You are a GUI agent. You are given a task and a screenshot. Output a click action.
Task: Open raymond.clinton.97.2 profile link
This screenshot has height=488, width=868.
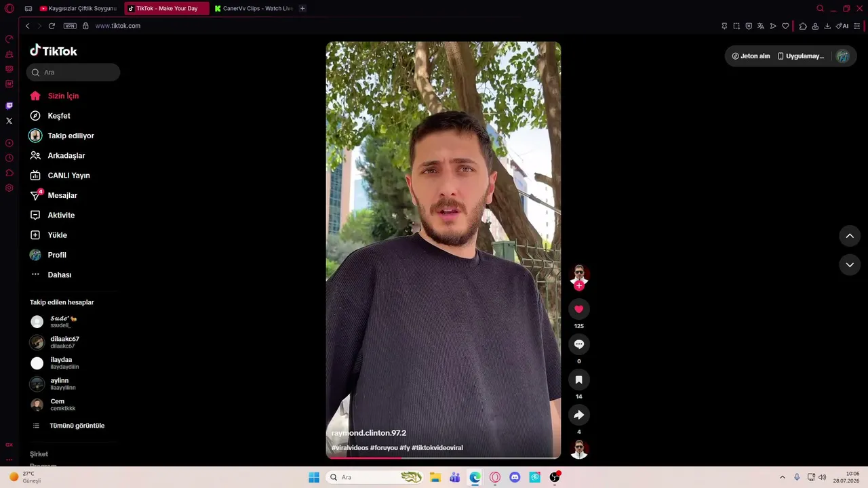[x=369, y=433]
